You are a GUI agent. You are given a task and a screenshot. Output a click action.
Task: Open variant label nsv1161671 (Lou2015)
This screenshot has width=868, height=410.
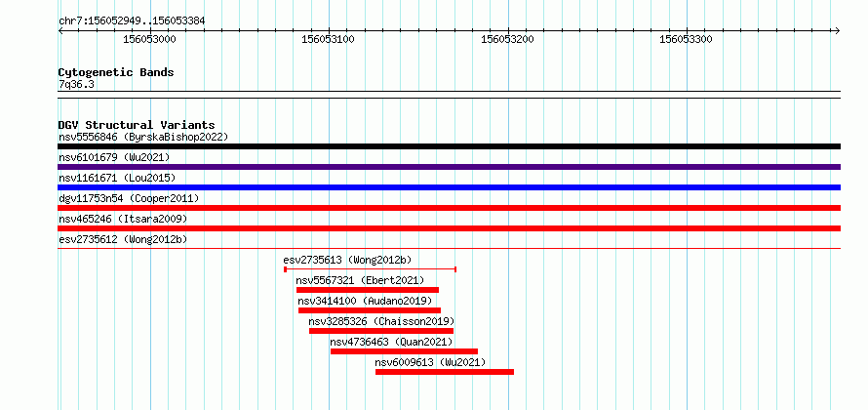coord(117,178)
